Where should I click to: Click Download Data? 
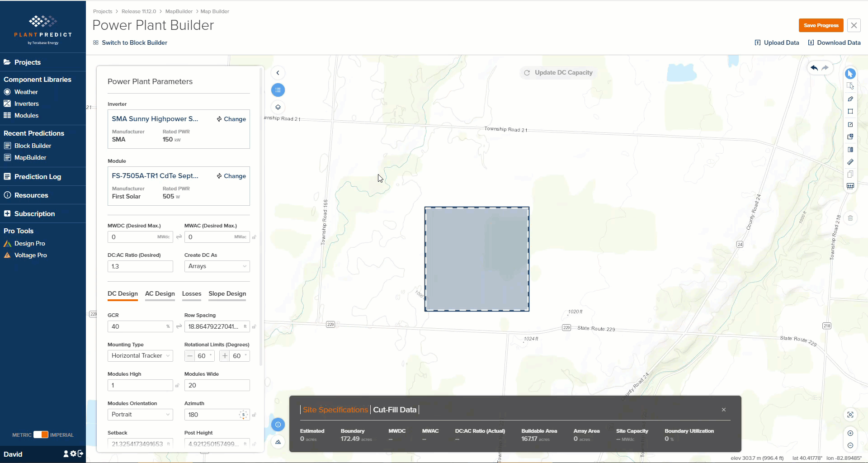[x=834, y=43]
